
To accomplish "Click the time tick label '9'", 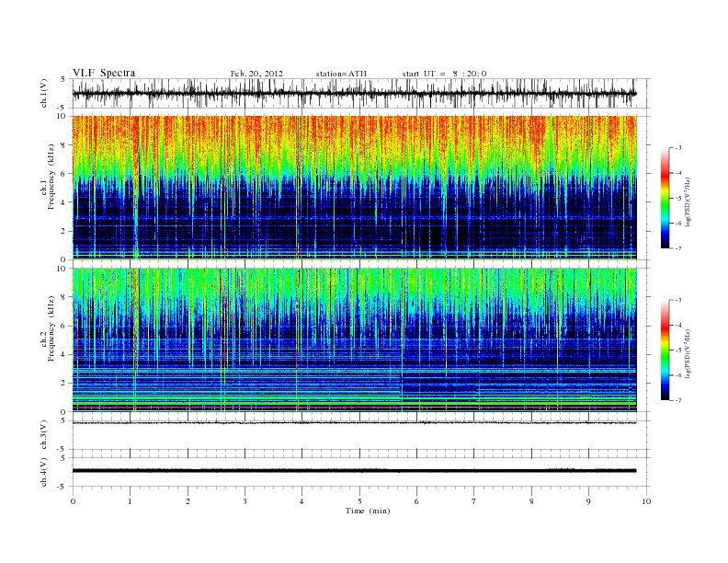I will pyautogui.click(x=588, y=501).
